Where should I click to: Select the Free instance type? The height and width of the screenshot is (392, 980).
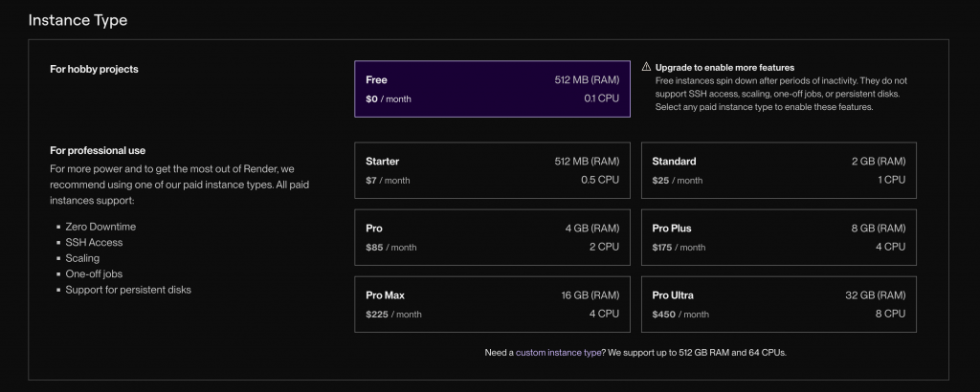pyautogui.click(x=492, y=89)
